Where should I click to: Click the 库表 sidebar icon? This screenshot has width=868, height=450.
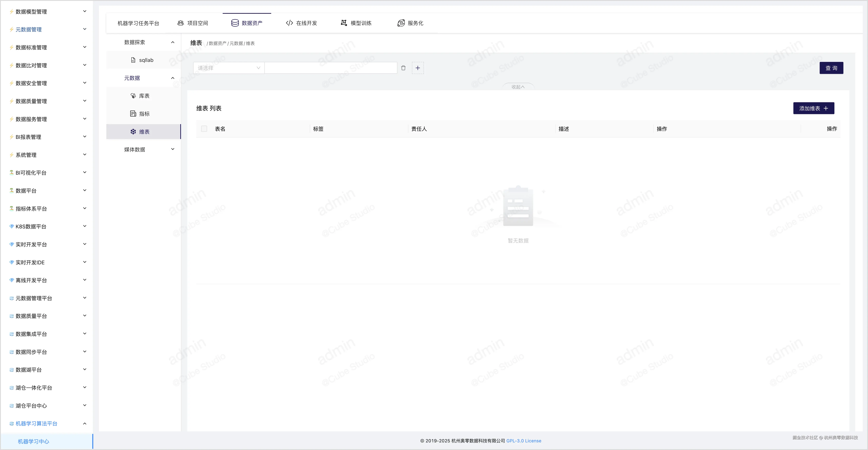pyautogui.click(x=133, y=96)
